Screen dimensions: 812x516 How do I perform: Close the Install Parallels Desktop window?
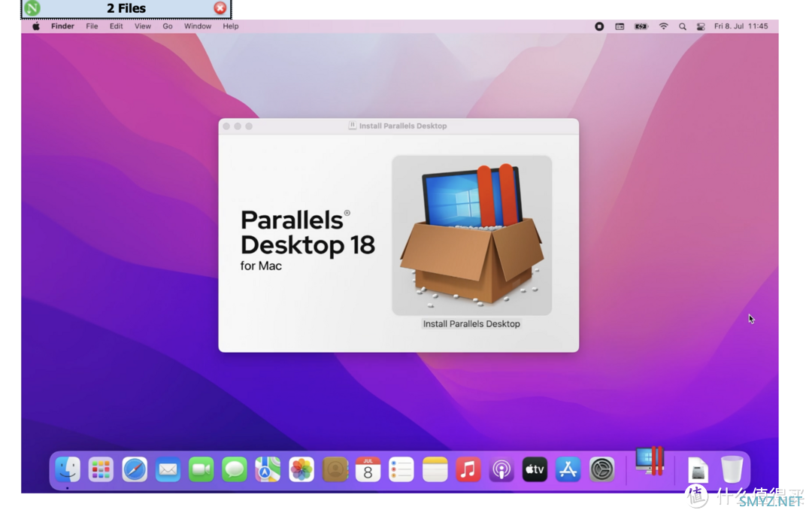point(226,126)
